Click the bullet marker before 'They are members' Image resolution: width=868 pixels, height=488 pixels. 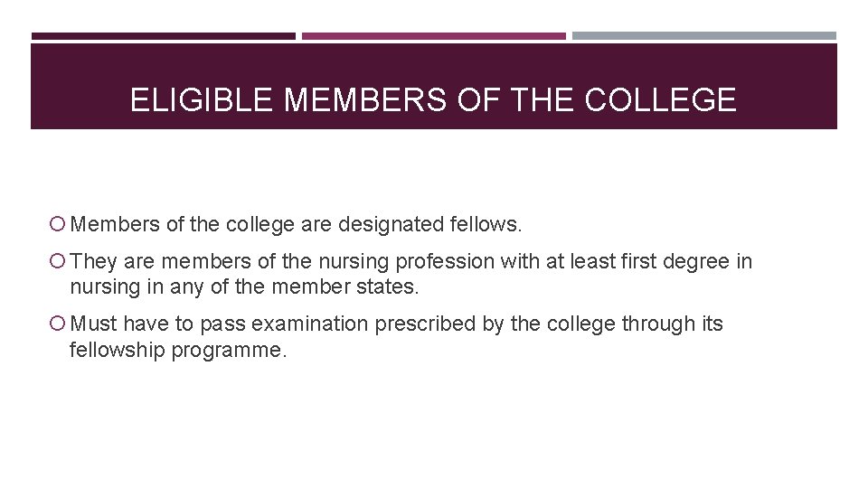(x=59, y=262)
